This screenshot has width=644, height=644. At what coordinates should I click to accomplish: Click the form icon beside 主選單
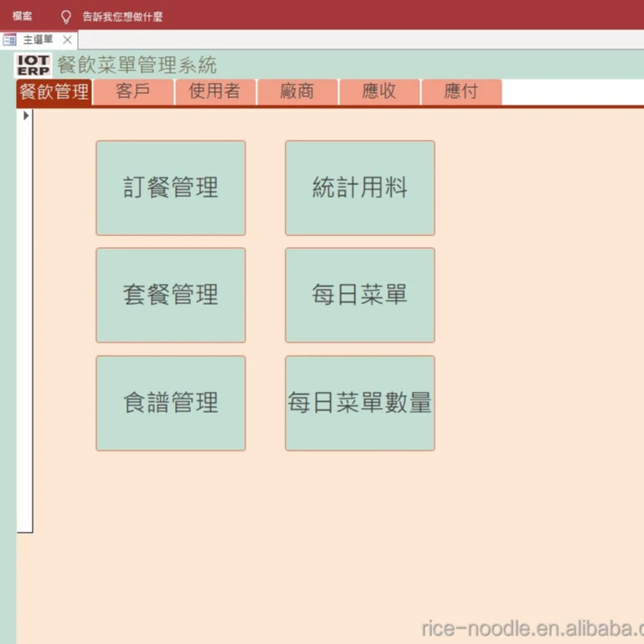click(x=9, y=40)
